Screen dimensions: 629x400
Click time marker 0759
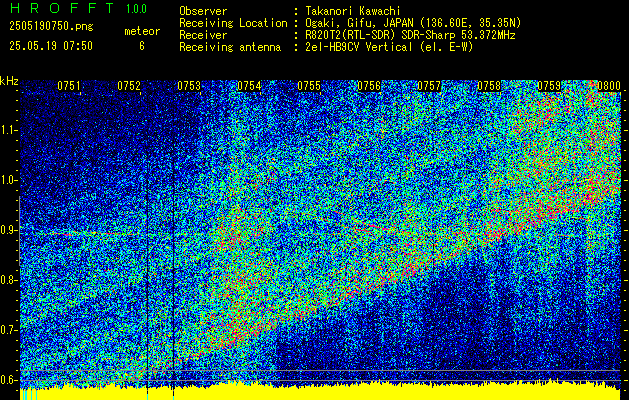[549, 86]
